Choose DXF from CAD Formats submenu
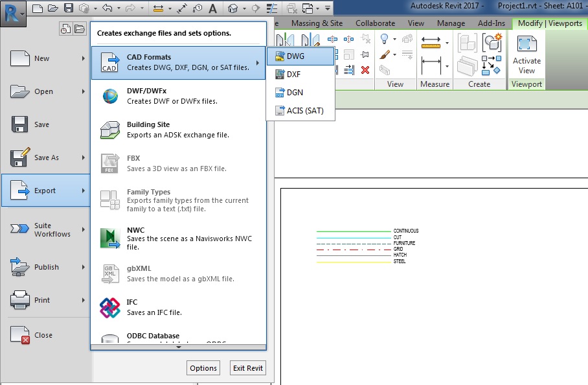This screenshot has height=385, width=588. 300,75
